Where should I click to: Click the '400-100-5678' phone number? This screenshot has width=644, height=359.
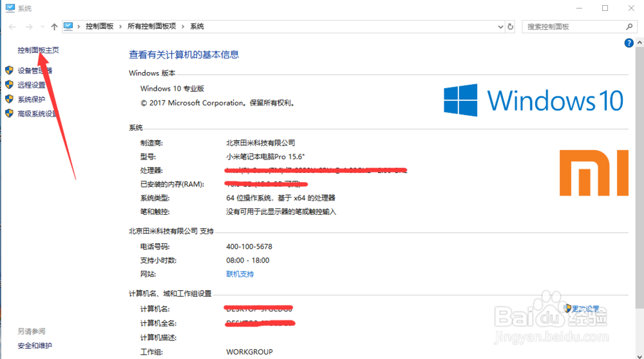pos(249,246)
